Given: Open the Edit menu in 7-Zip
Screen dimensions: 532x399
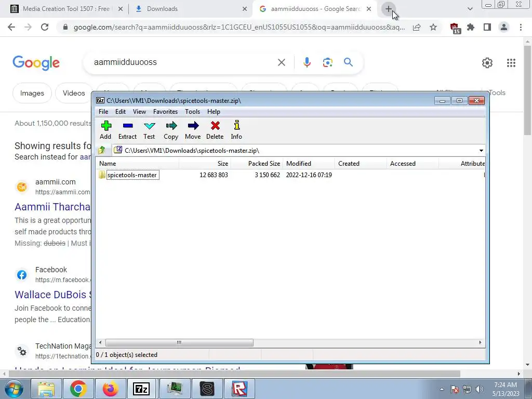Looking at the screenshot, I should (121, 112).
